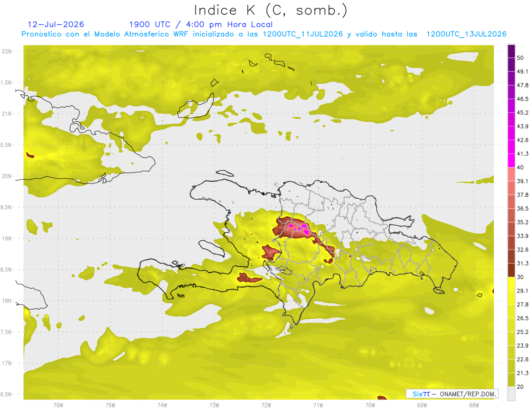Viewport: 532px width, 411px height.
Task: Click the "1200UTC_13JUL2026" valid-until time
Action: [x=466, y=34]
